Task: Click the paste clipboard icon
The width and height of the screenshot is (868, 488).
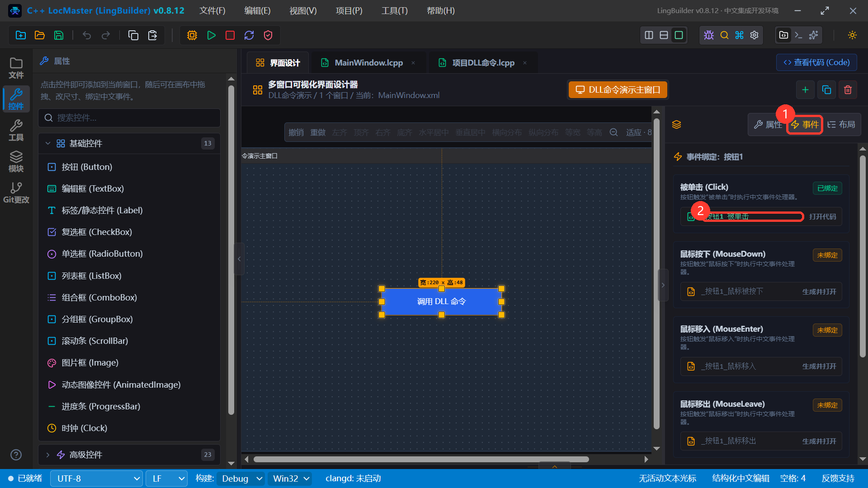Action: point(153,35)
